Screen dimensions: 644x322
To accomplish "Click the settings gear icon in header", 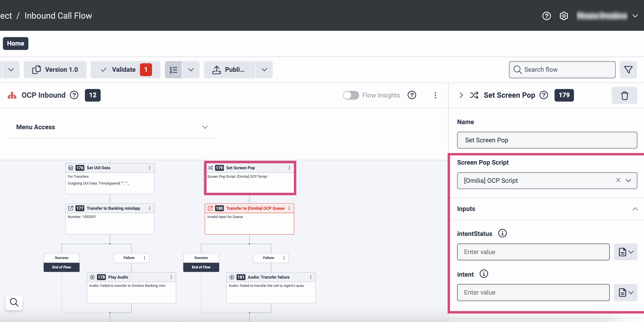I will coord(563,16).
